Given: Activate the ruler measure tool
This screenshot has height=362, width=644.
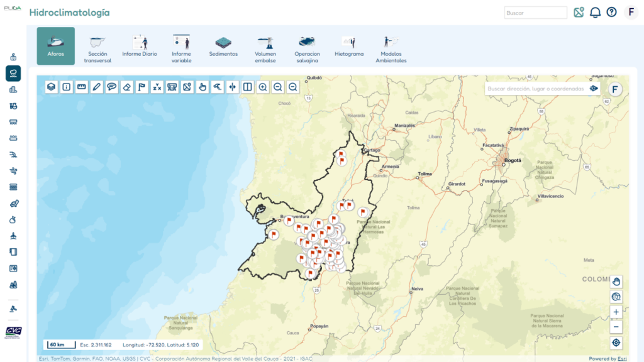Looking at the screenshot, I should [82, 87].
